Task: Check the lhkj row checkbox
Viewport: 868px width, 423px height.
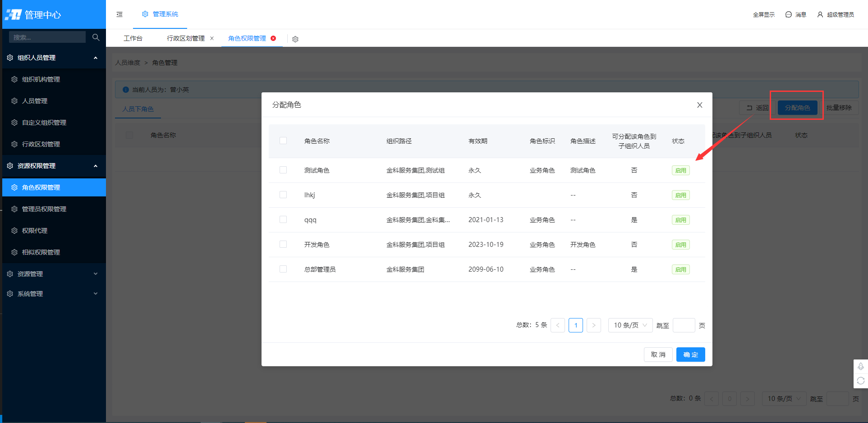Action: 283,195
